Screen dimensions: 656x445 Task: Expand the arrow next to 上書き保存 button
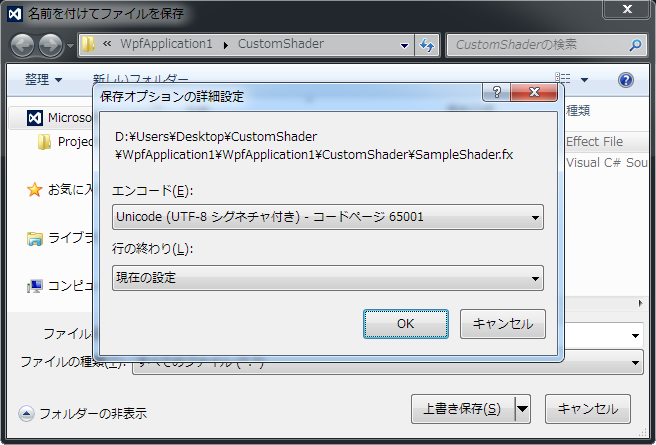pyautogui.click(x=522, y=408)
